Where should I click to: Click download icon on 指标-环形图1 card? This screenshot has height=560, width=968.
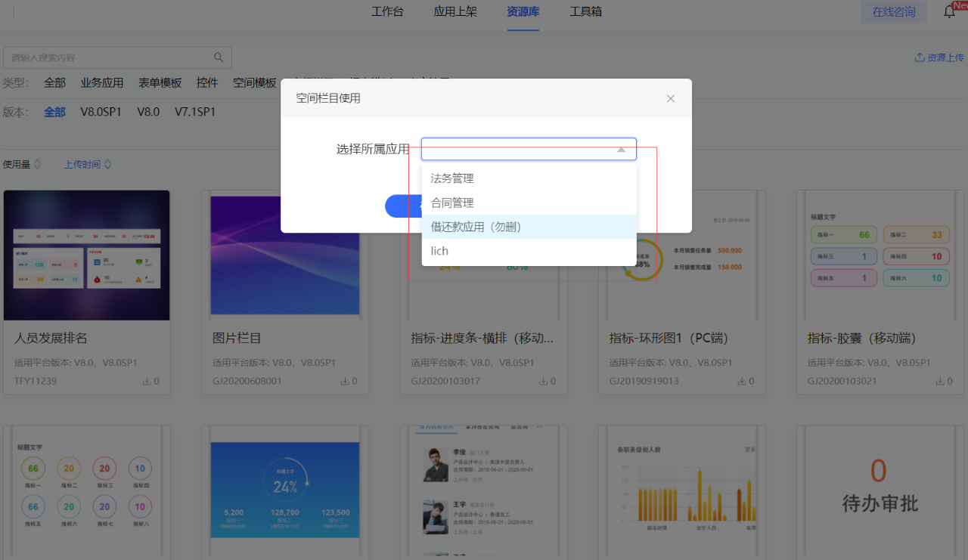(741, 382)
